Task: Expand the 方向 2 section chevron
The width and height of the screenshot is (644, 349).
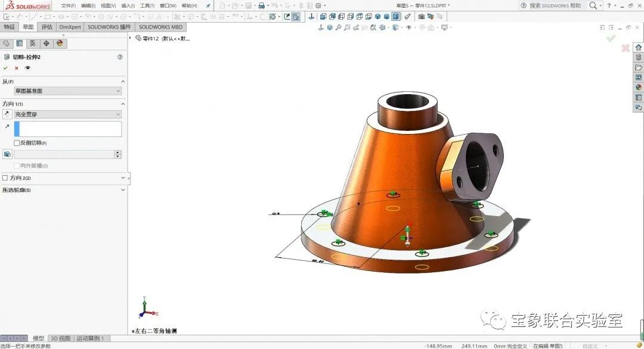Action: (x=123, y=177)
